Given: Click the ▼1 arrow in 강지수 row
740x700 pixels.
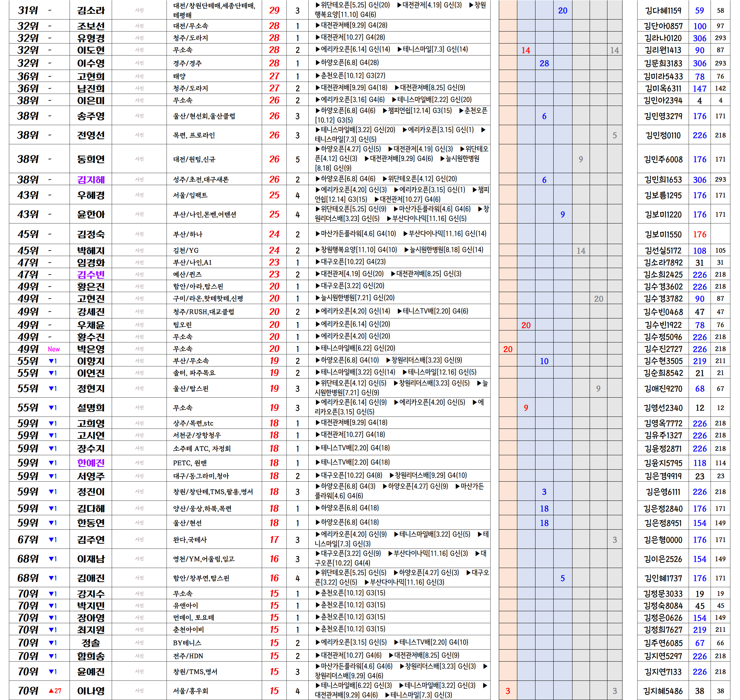Looking at the screenshot, I should click(53, 593).
